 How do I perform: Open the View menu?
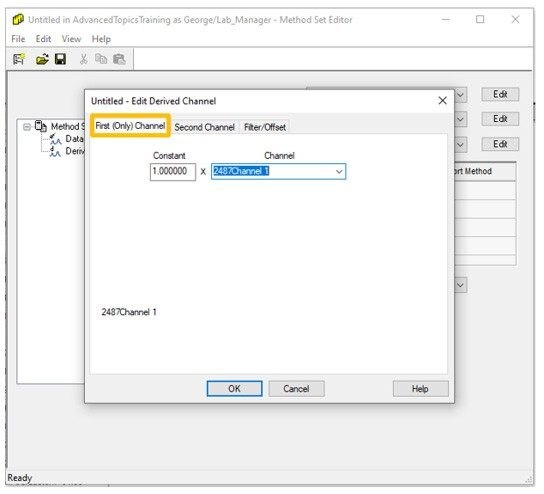click(x=71, y=39)
